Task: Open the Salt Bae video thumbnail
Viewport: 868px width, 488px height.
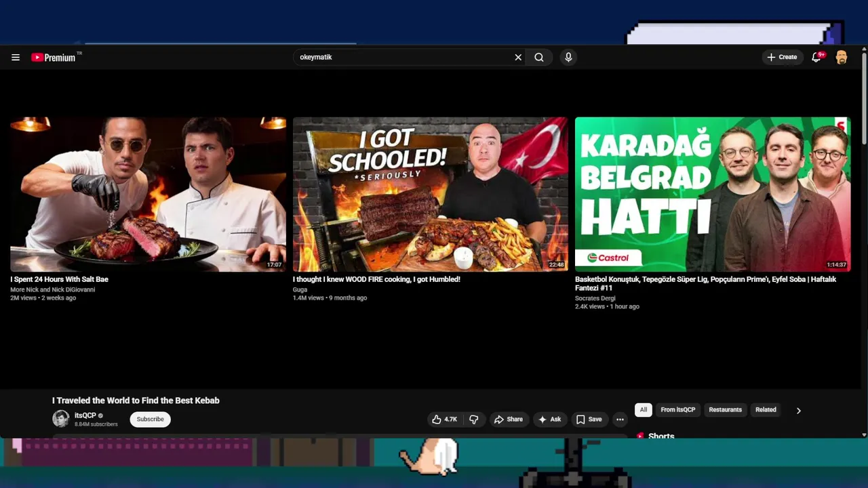Action: pyautogui.click(x=148, y=195)
